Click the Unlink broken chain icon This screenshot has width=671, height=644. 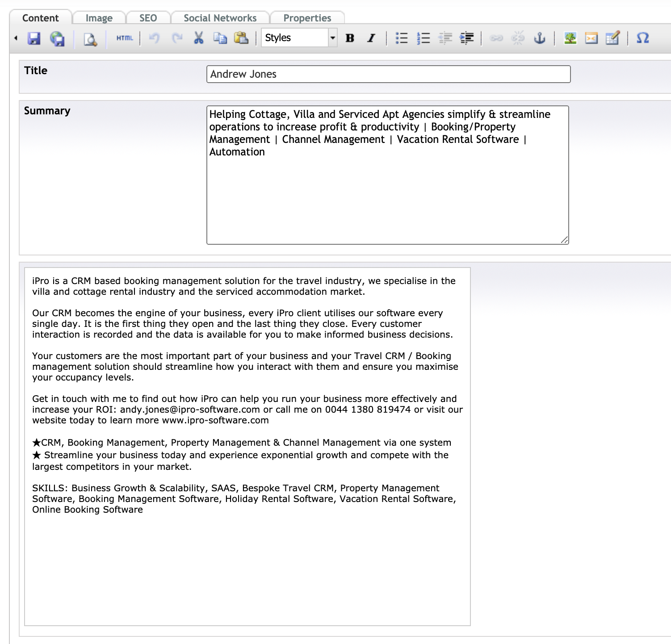point(518,38)
